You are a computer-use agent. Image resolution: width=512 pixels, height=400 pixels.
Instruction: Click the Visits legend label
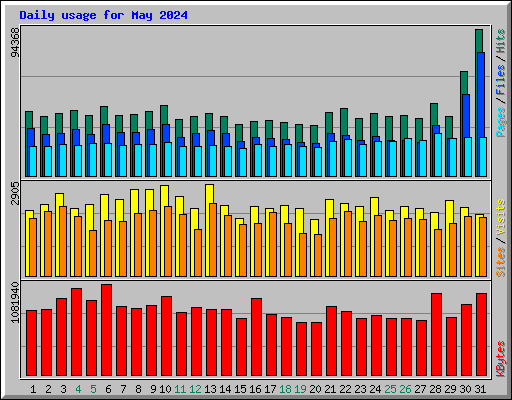(x=501, y=217)
